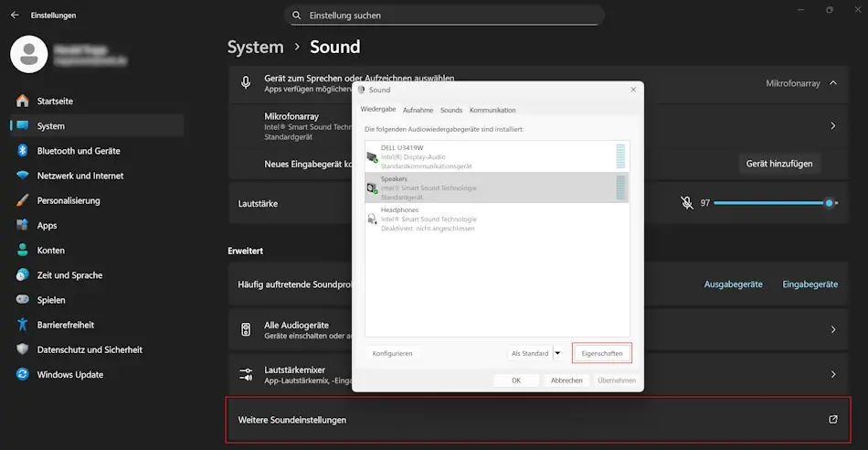Click the back arrow in Einstellungen

point(15,16)
